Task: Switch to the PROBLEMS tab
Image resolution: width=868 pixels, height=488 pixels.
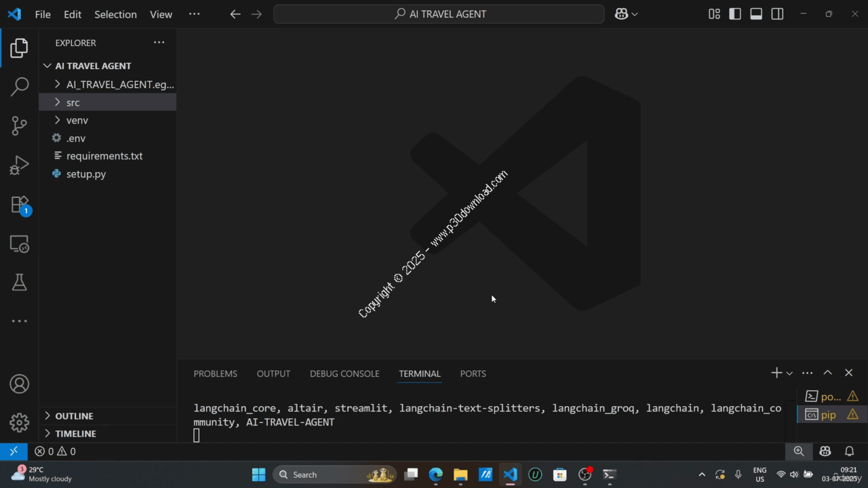Action: [216, 373]
